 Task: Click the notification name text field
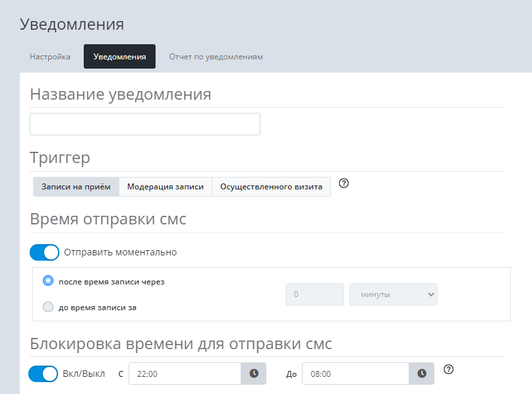(x=145, y=124)
